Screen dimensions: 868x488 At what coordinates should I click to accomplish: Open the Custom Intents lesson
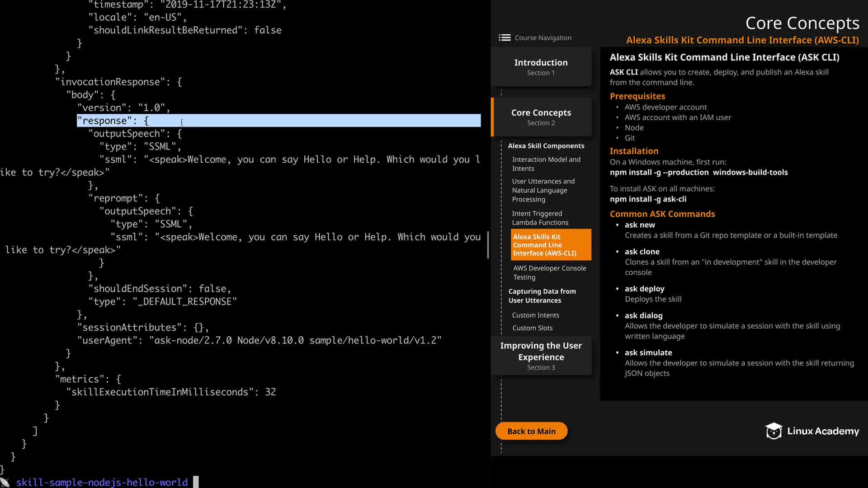tap(535, 315)
